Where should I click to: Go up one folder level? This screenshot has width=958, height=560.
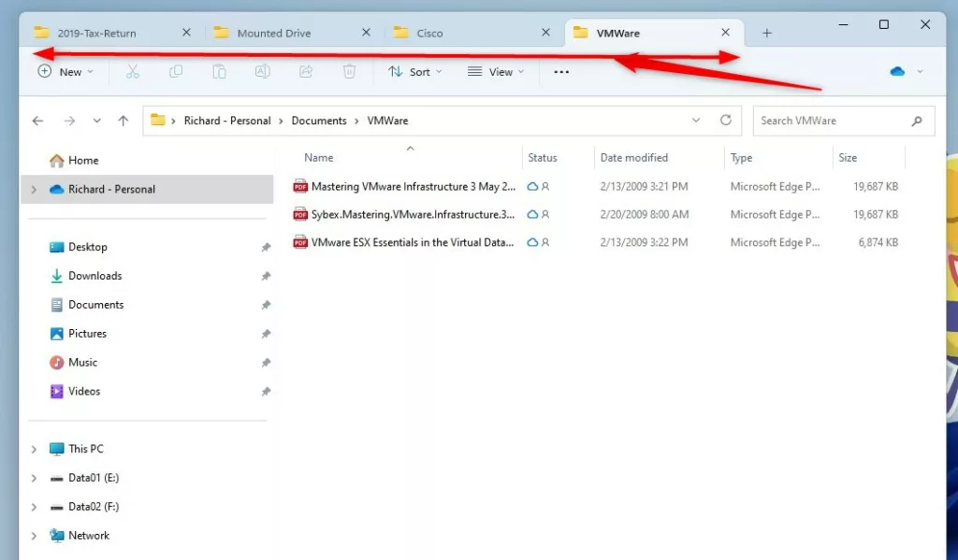tap(123, 121)
